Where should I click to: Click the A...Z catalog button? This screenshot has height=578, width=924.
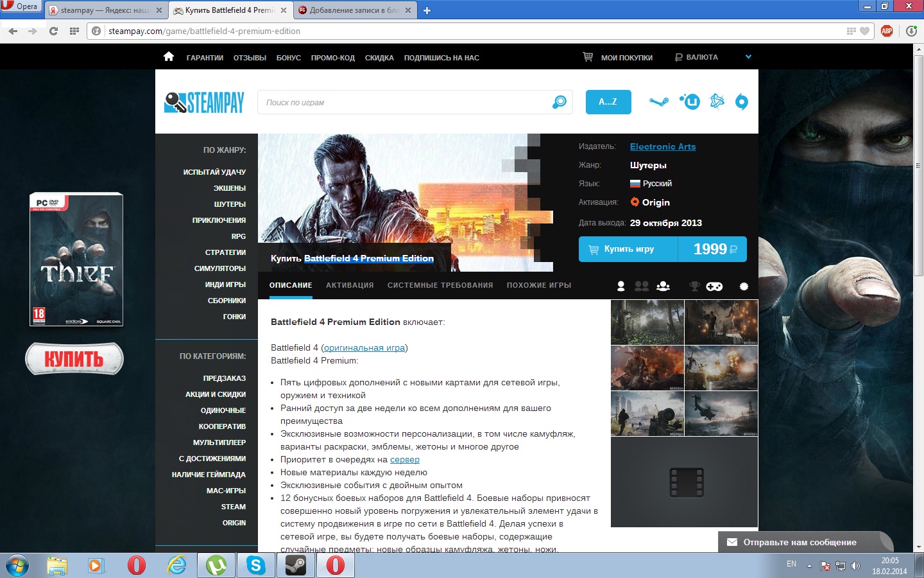click(608, 101)
